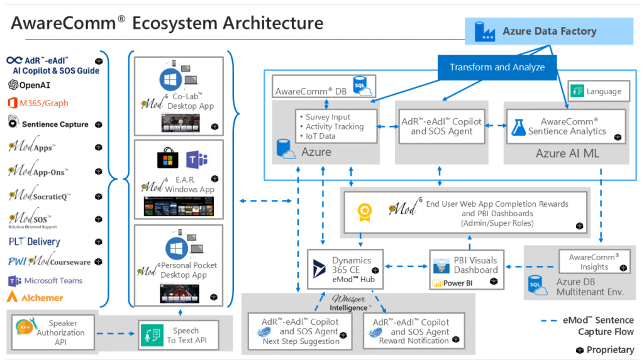Click the Whisper Intelligence label
Image resolution: width=644 pixels, height=362 pixels.
tap(349, 303)
